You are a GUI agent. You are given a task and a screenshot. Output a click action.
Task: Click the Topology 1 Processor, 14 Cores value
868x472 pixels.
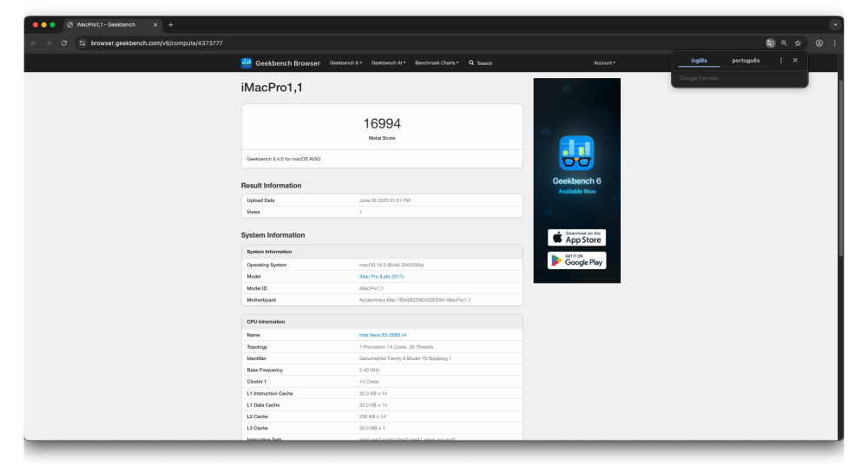(397, 347)
